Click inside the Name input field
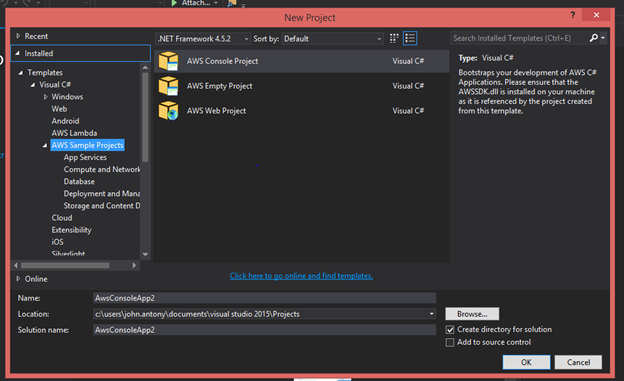The width and height of the screenshot is (624, 381). (x=265, y=298)
